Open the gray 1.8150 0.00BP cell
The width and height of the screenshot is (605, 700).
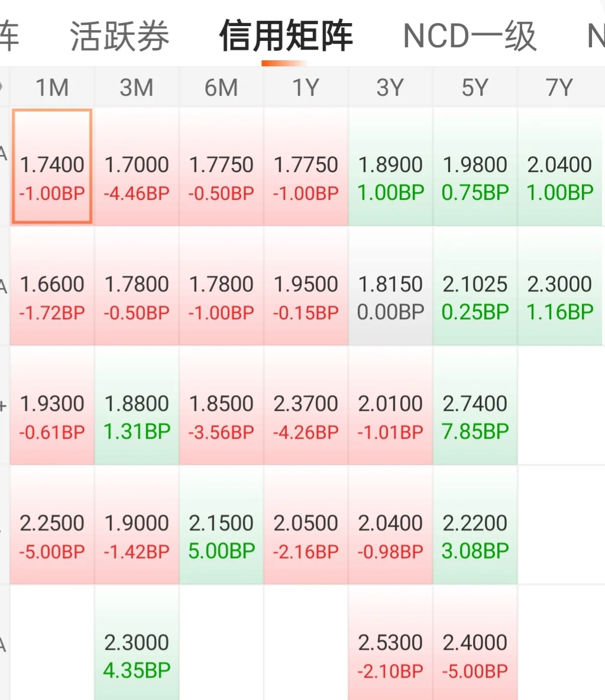coord(390,286)
